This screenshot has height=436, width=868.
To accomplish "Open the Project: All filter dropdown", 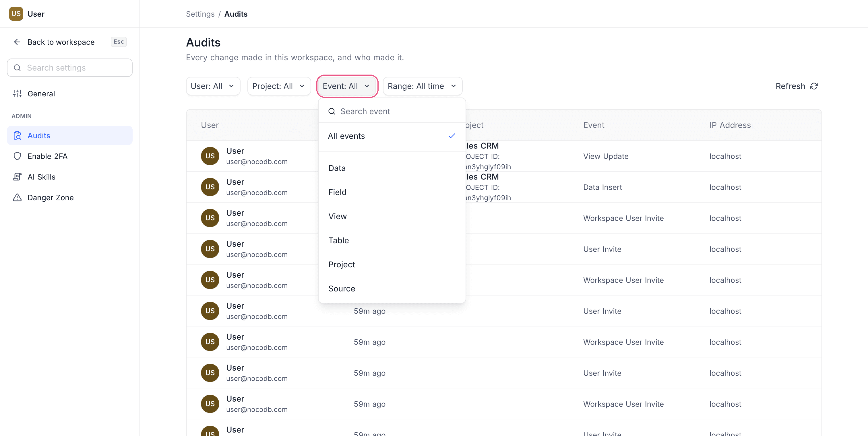I will pos(279,86).
